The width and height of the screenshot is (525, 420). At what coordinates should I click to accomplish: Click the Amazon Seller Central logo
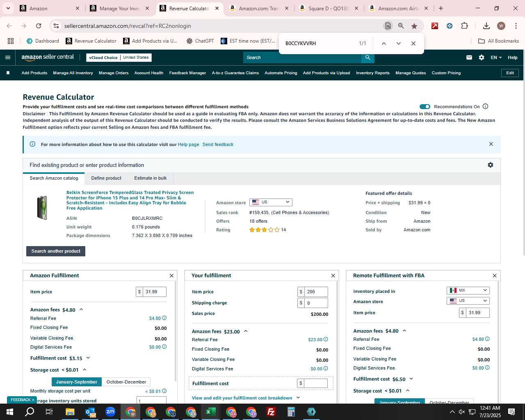[48, 57]
